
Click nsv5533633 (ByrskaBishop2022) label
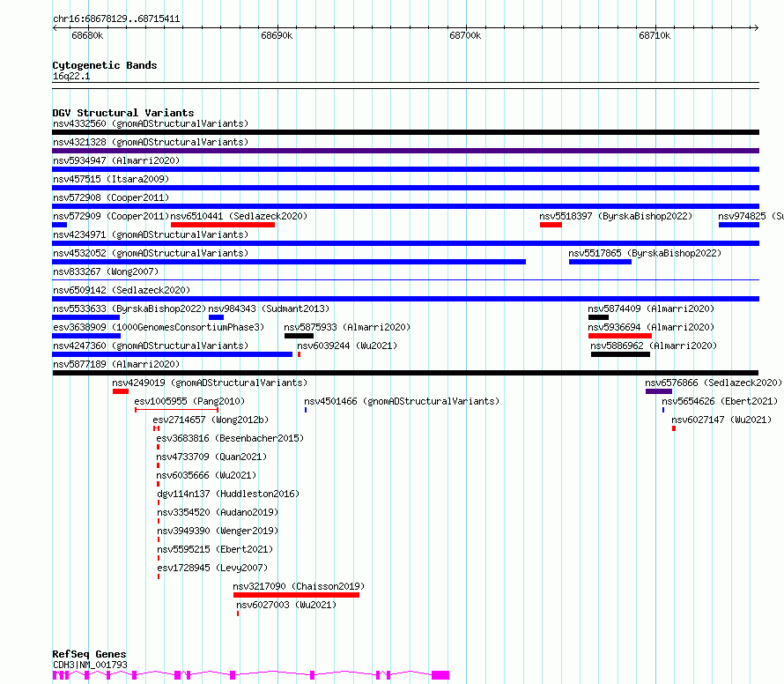pyautogui.click(x=129, y=309)
